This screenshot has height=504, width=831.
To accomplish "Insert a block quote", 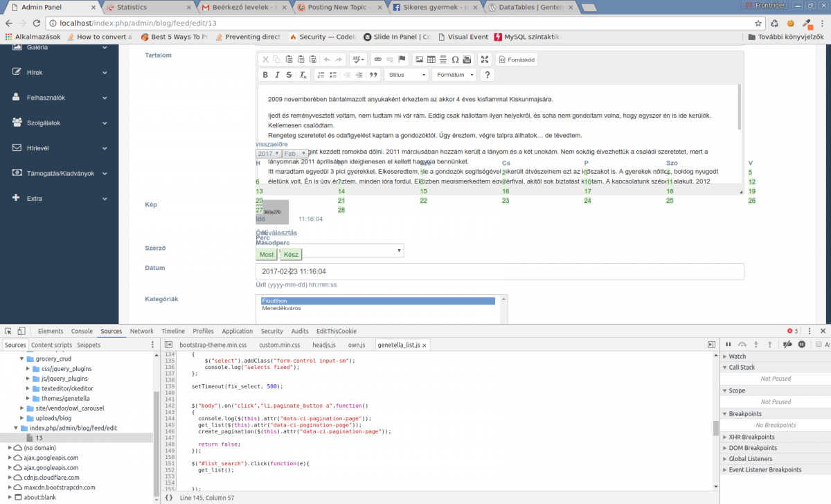I will [x=373, y=75].
